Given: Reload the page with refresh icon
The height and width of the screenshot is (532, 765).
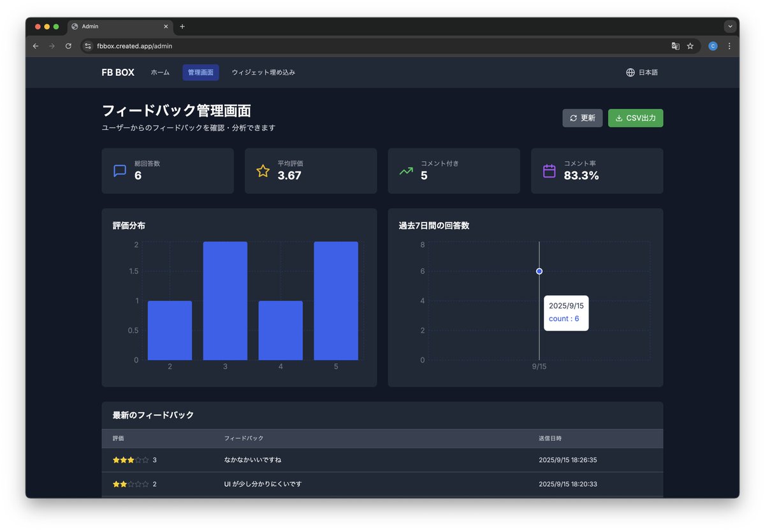Looking at the screenshot, I should [x=68, y=46].
